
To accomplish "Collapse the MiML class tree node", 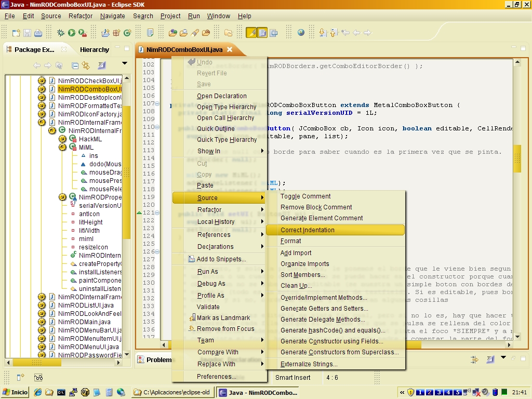I will coord(63,148).
